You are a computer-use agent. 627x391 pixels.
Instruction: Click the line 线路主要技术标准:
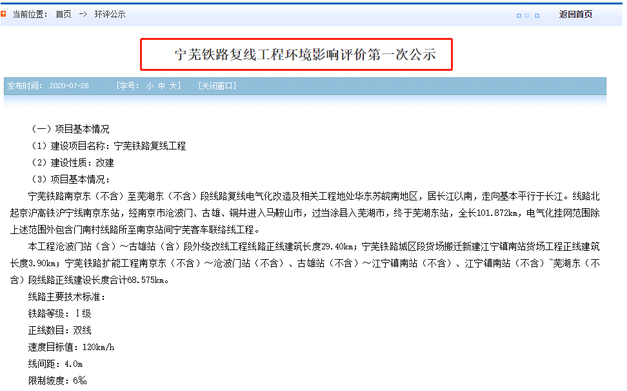click(66, 297)
